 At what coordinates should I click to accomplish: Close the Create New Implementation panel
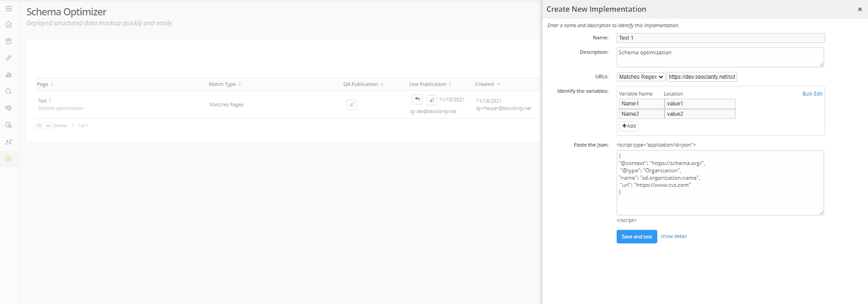[860, 9]
